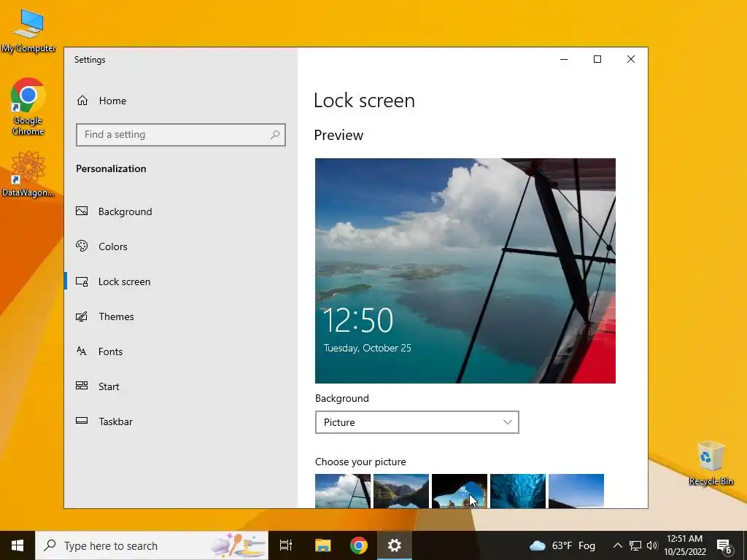Click the Background picture icon in sidebar
The width and height of the screenshot is (747, 560).
pyautogui.click(x=82, y=211)
